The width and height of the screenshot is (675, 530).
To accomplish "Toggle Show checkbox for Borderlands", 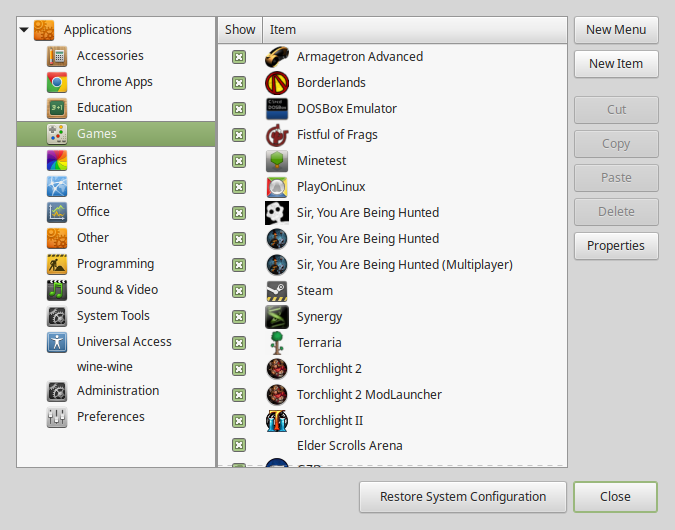I will pos(239,83).
